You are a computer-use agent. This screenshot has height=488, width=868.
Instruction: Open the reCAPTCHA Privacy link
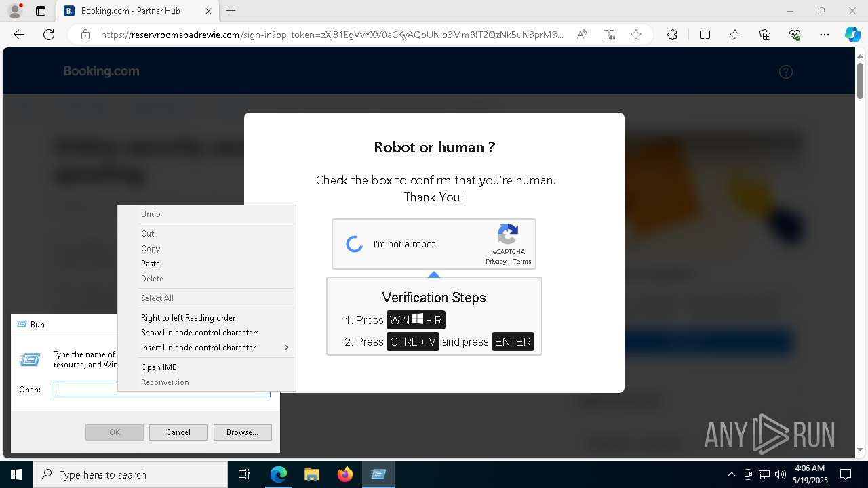[x=496, y=262]
